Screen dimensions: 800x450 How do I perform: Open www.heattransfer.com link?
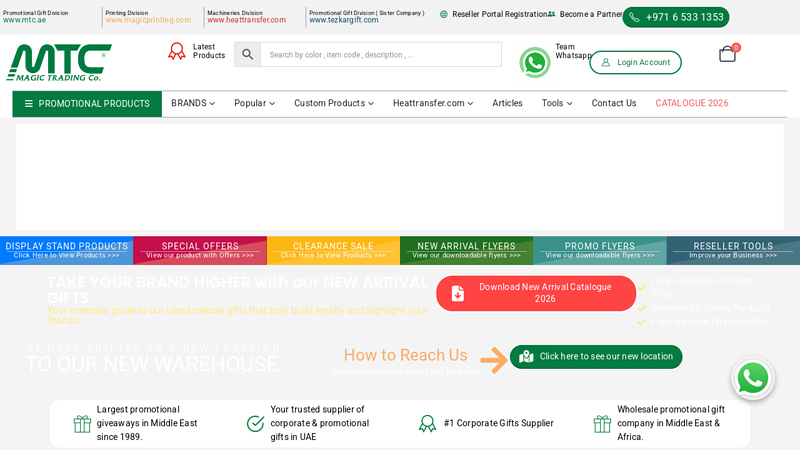click(246, 20)
